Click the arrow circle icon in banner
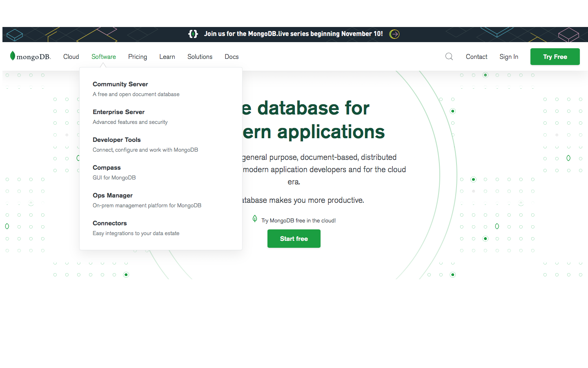This screenshot has height=368, width=588. [394, 34]
